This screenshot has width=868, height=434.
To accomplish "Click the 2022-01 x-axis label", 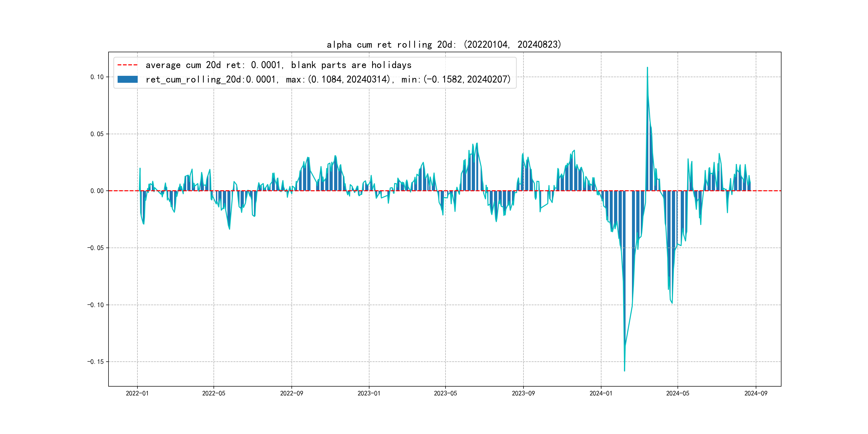I will [x=137, y=393].
